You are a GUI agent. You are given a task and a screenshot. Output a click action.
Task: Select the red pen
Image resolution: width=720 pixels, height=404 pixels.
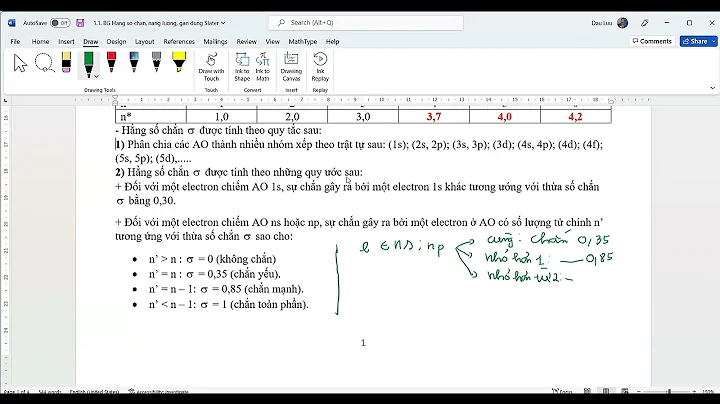click(x=111, y=62)
